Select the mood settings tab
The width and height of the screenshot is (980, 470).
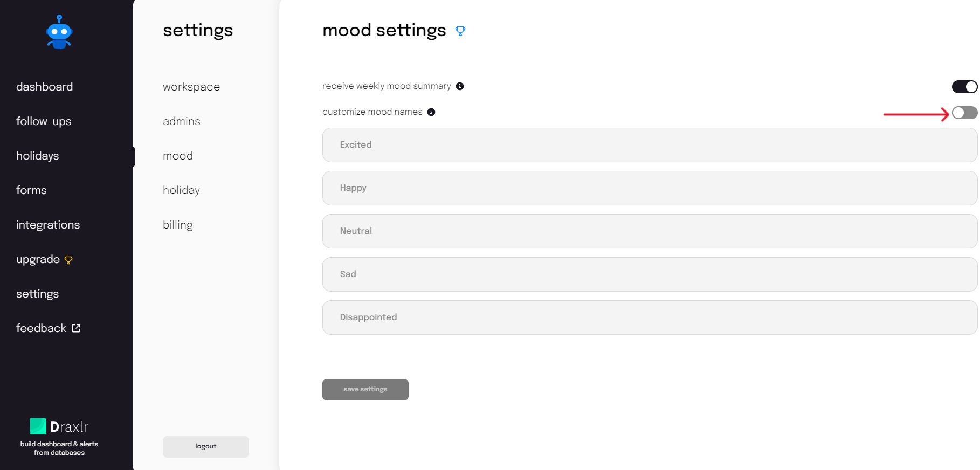[x=178, y=156]
